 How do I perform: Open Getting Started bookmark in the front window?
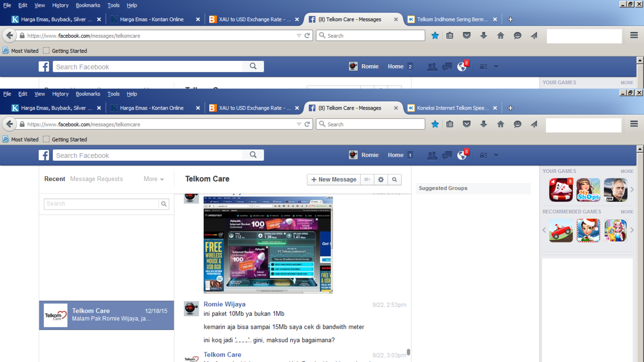pyautogui.click(x=65, y=139)
